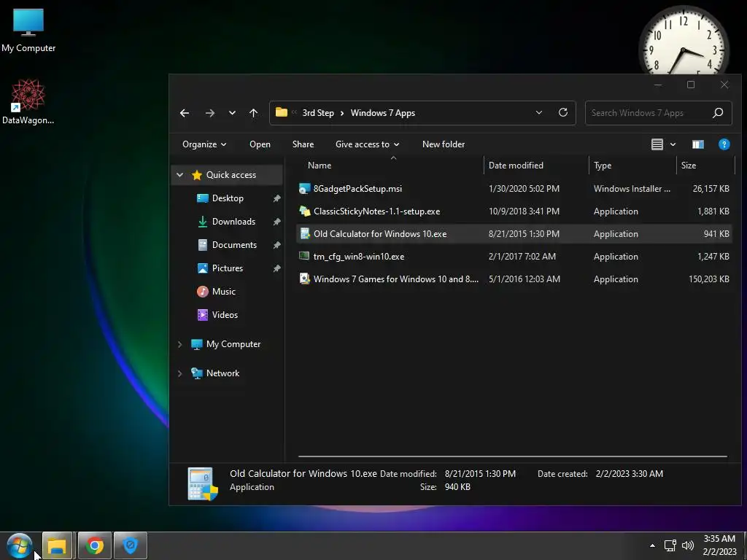747x560 pixels.
Task: Expand the My Computer tree node
Action: point(179,344)
